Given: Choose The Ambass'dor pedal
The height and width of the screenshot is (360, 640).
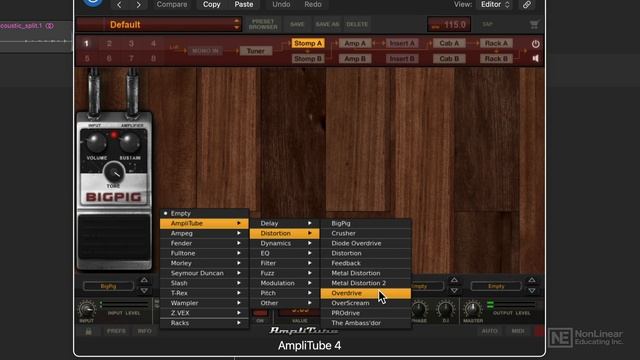Looking at the screenshot, I should (x=365, y=323).
